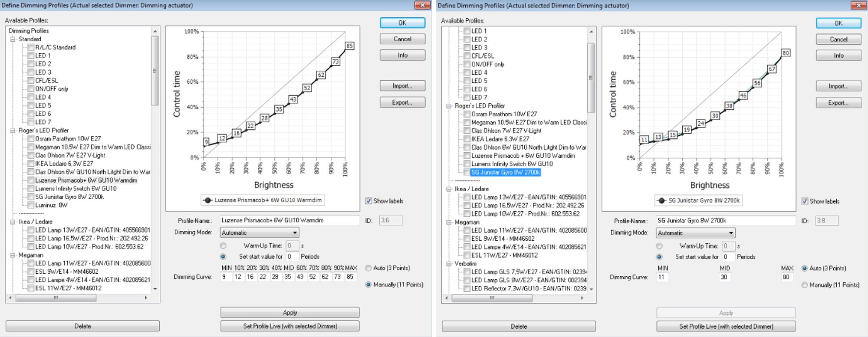Check CFL/ESL profile in left window
This screenshot has width=868, height=337.
pyautogui.click(x=31, y=80)
